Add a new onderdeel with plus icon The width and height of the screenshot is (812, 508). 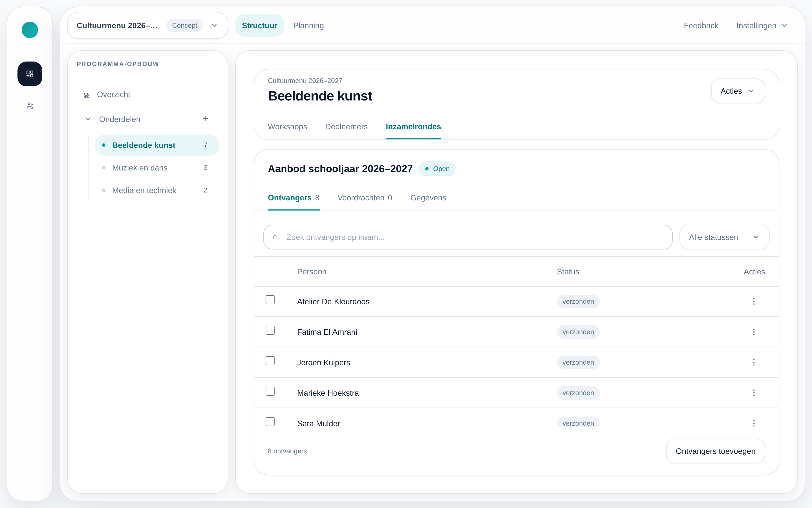[x=205, y=119]
